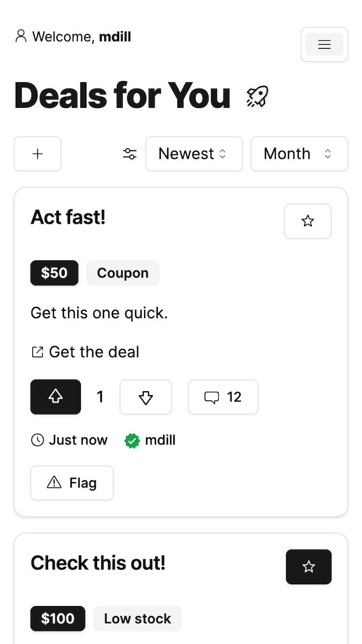The height and width of the screenshot is (644, 362).
Task: Click the green verified badge beside mdill
Action: (132, 441)
